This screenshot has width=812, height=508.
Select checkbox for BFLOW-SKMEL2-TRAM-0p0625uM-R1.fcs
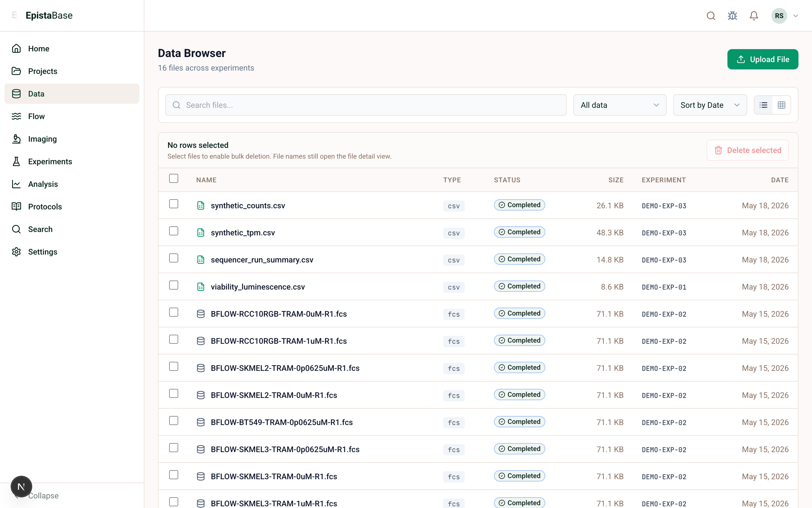point(173,367)
